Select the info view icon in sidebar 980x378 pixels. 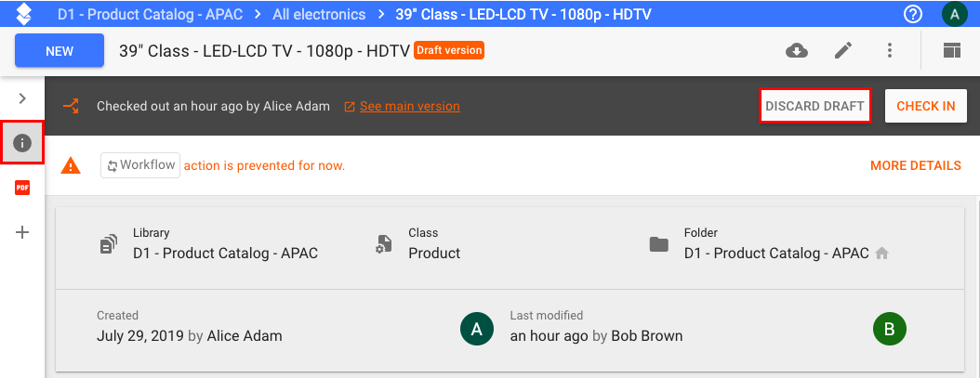pos(22,143)
